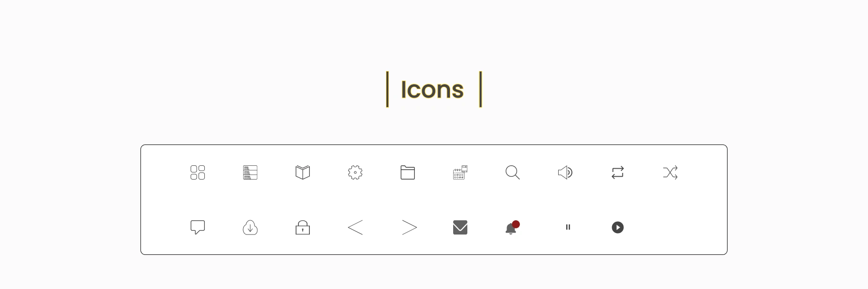Go back with the left chevron
Viewport: 868px width, 289px height.
point(355,227)
